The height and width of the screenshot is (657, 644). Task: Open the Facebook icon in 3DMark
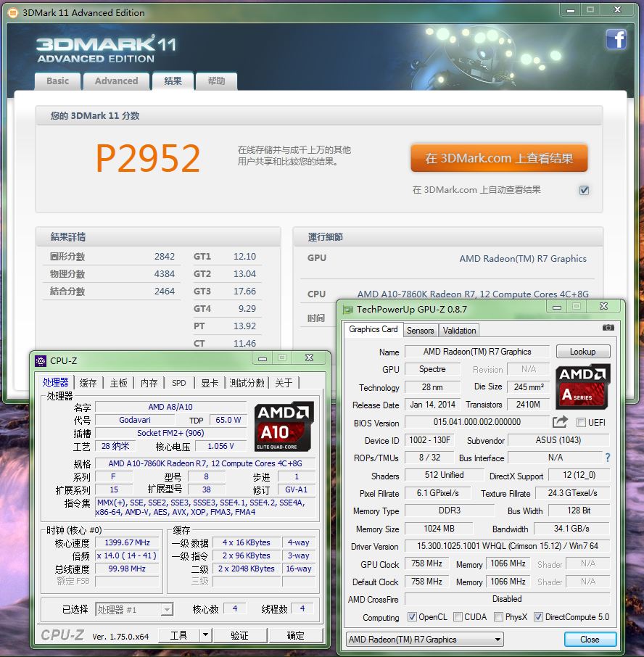click(616, 39)
